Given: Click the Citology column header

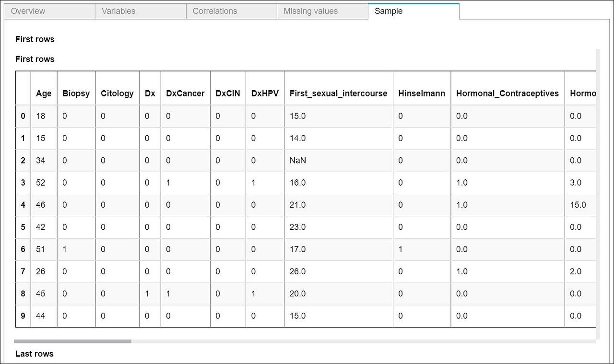Looking at the screenshot, I should coord(117,94).
